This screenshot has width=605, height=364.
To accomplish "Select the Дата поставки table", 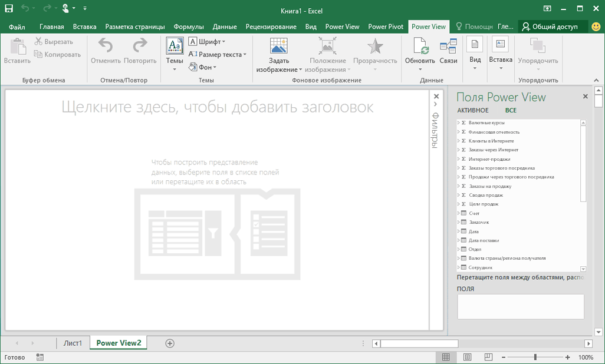I will [484, 240].
